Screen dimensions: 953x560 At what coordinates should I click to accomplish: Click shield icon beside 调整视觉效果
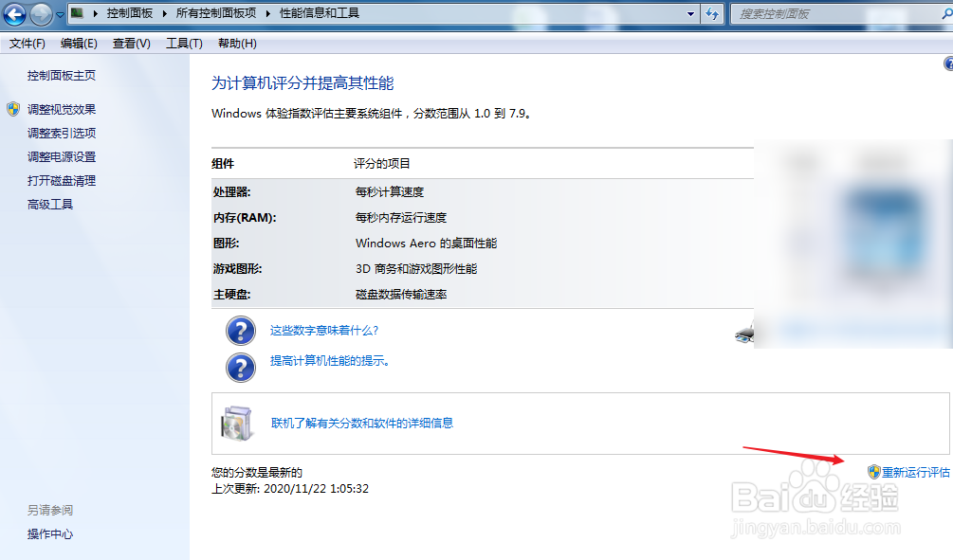[13, 109]
